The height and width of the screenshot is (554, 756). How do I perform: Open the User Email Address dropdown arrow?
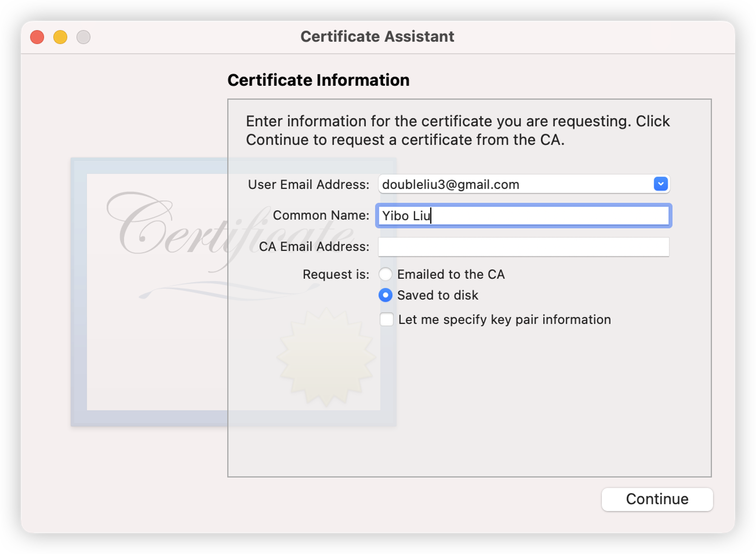pyautogui.click(x=660, y=184)
